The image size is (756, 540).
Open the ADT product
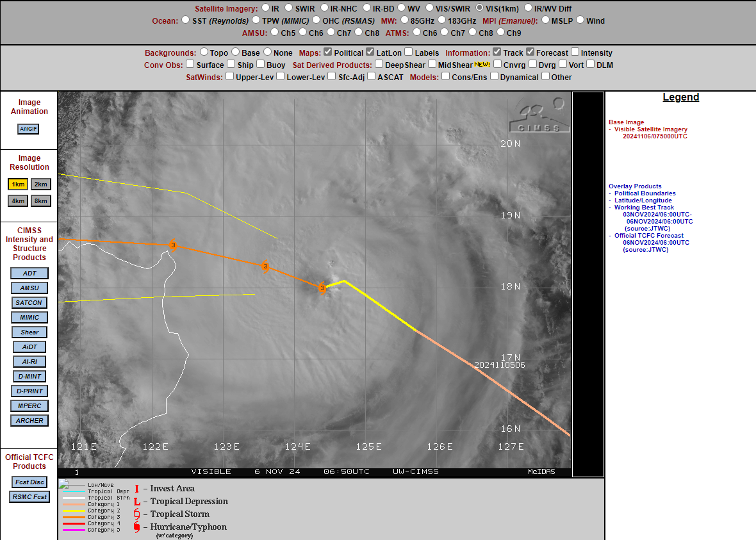29,273
